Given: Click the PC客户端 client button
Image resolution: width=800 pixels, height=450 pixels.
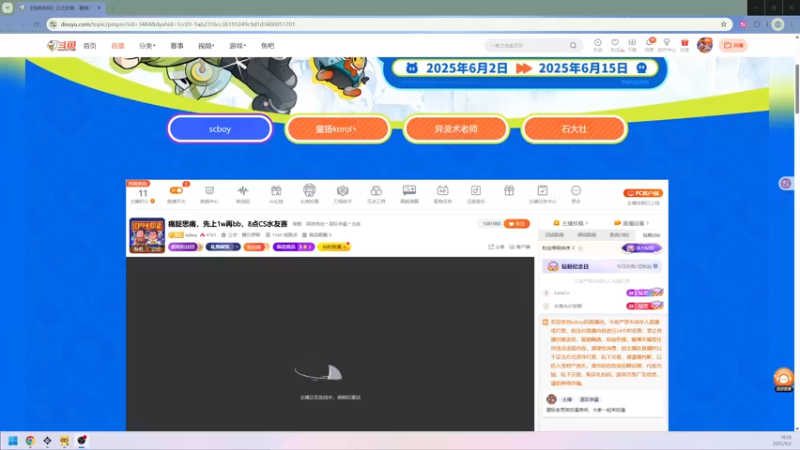Looking at the screenshot, I should [x=643, y=193].
